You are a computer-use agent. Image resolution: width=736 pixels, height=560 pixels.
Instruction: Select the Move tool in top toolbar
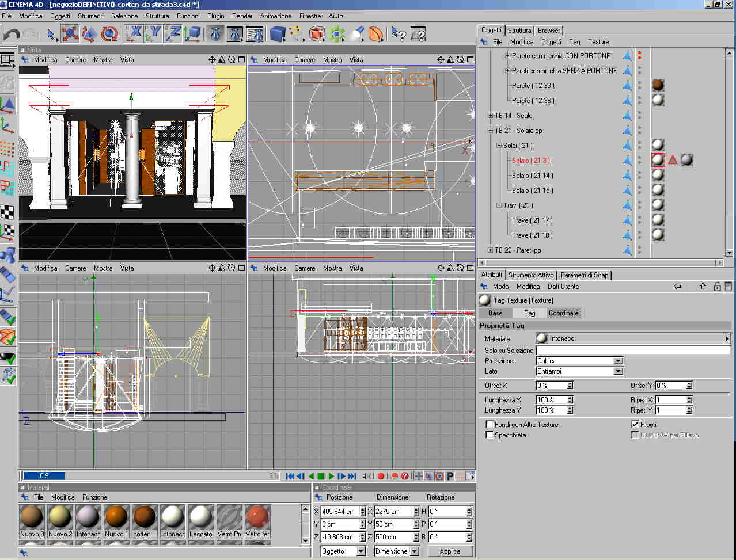[70, 34]
